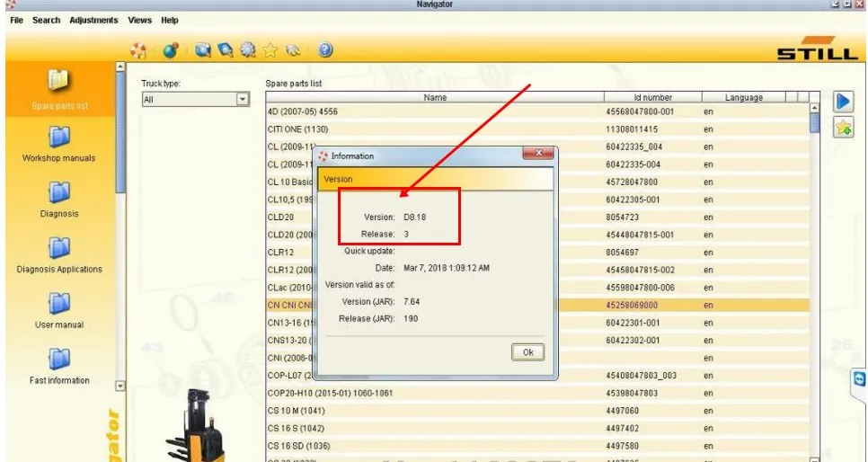Click the handshake icon in the toolbar
868x462 pixels.
click(293, 50)
